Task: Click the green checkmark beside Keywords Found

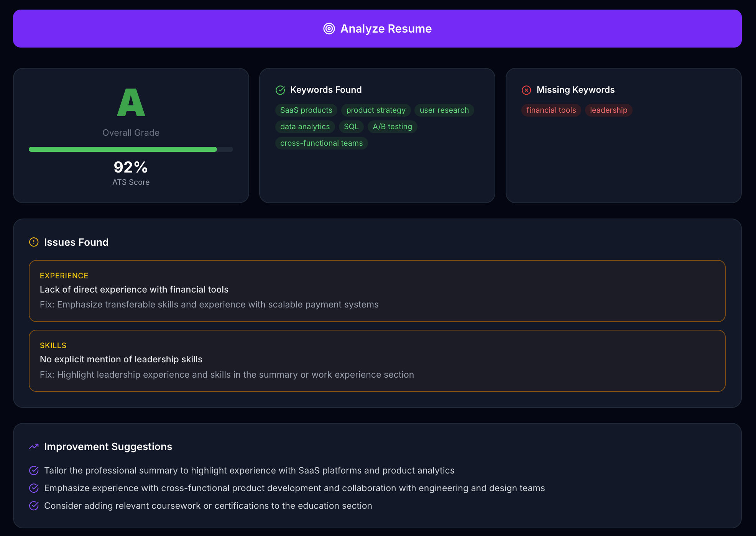Action: click(x=280, y=90)
